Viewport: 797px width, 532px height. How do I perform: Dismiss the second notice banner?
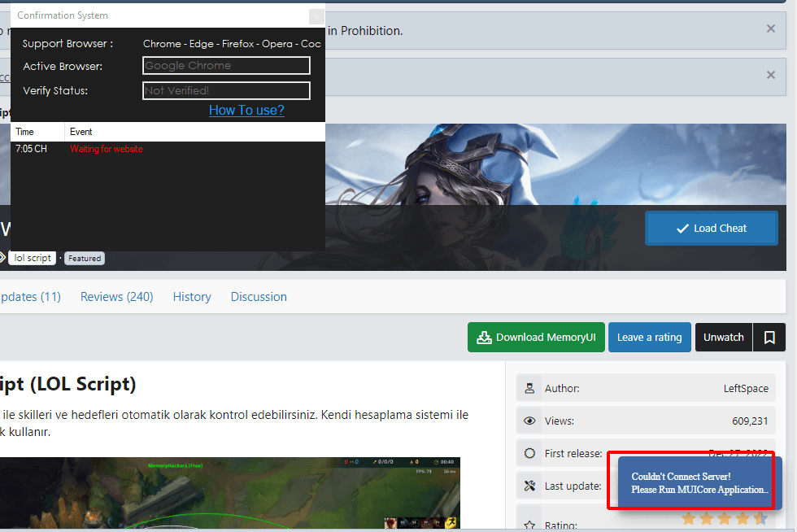point(771,76)
